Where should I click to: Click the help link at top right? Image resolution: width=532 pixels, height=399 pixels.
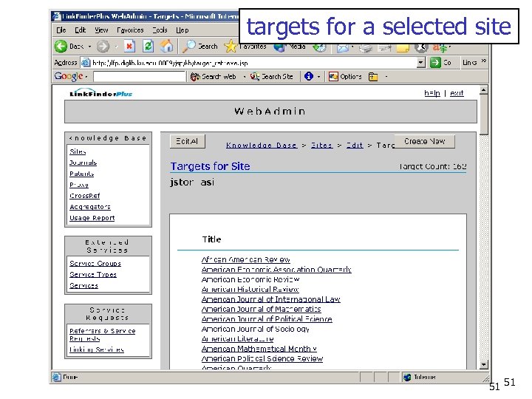[x=432, y=93]
